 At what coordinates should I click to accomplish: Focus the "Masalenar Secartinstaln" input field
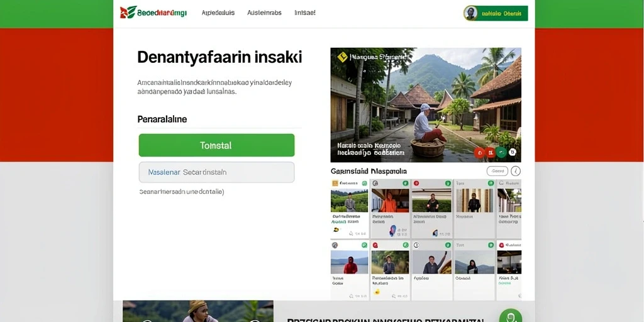point(216,172)
